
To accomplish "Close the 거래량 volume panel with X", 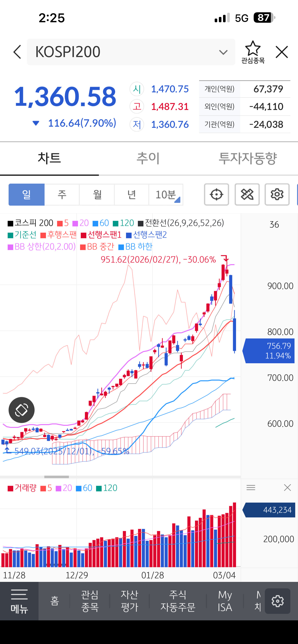I will (287, 487).
